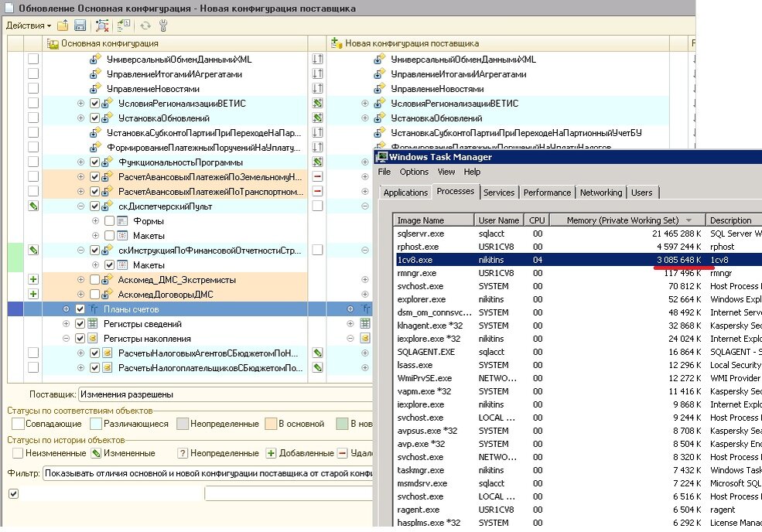
Task: Click green pencil status icon beside скИнструкцияПоФинансовойОтчетностиСтр
Action: pyautogui.click(x=33, y=251)
